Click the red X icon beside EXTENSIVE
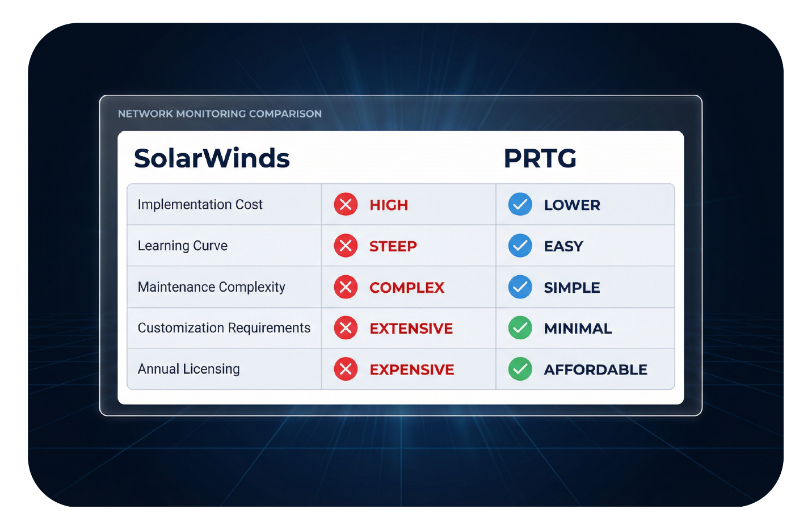The width and height of the screenshot is (812, 530). click(346, 328)
